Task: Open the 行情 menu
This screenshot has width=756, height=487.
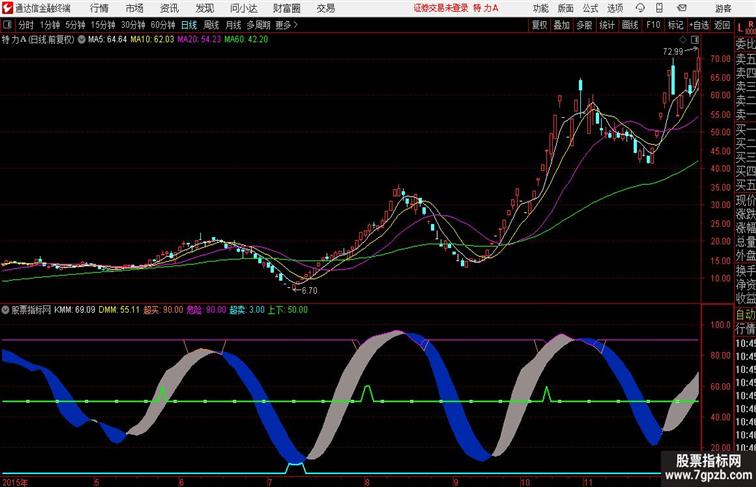Action: point(99,8)
